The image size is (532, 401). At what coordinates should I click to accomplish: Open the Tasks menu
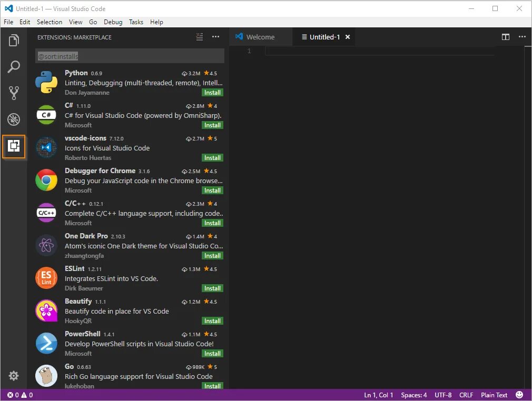tap(136, 22)
